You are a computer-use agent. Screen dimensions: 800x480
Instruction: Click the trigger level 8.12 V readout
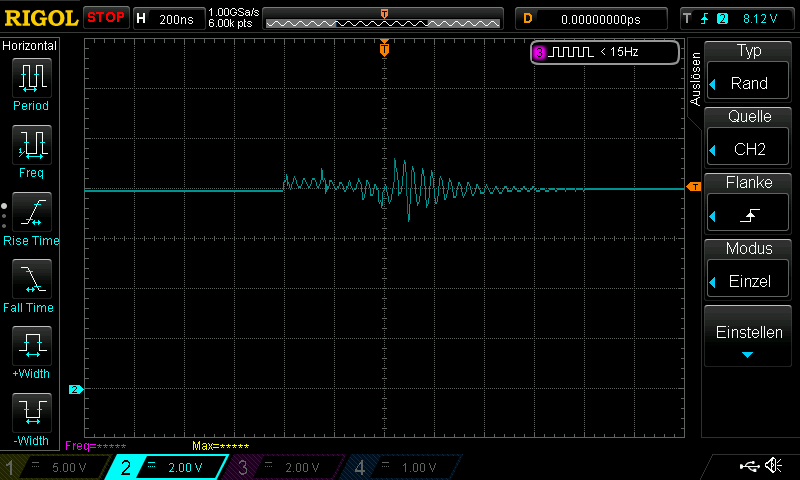(x=760, y=19)
